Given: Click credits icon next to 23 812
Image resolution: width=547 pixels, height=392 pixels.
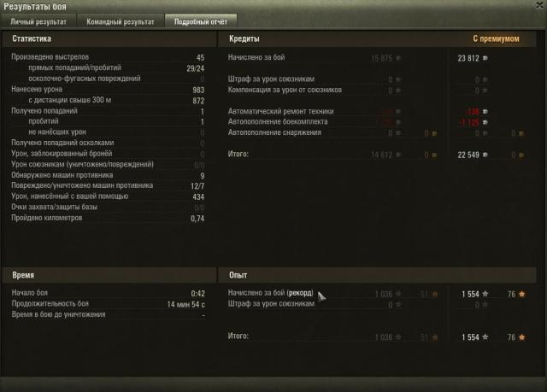Looking at the screenshot, I should (485, 58).
